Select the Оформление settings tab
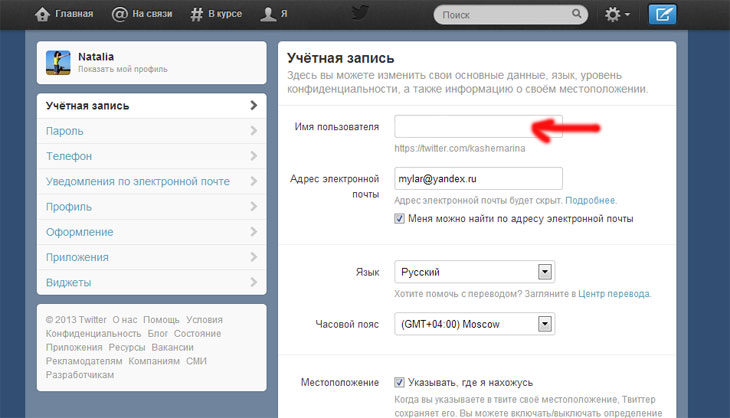 click(152, 232)
